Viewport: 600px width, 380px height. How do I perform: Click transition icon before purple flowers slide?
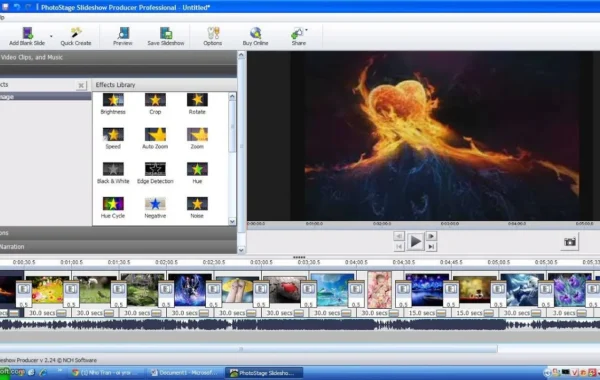point(546,289)
